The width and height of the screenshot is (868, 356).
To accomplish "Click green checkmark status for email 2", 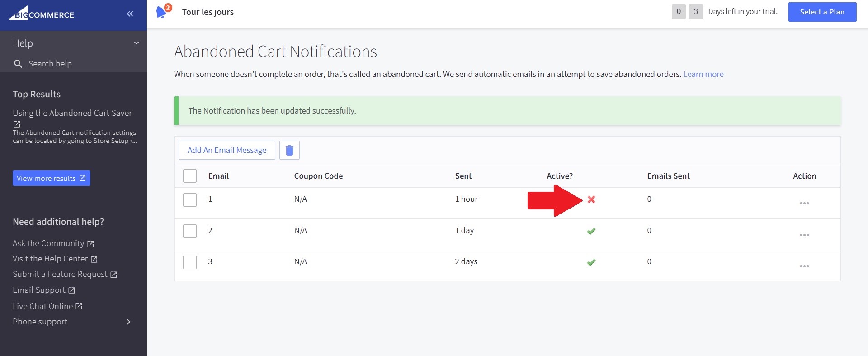I will tap(591, 231).
